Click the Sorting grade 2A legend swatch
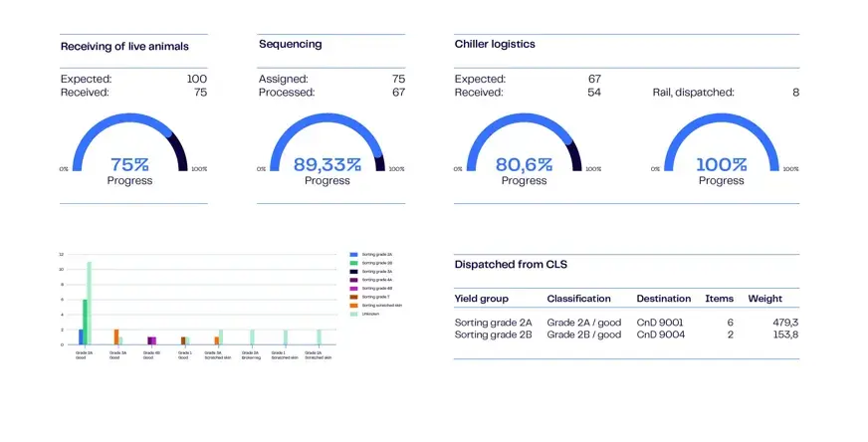Image resolution: width=868 pixels, height=442 pixels. [353, 255]
